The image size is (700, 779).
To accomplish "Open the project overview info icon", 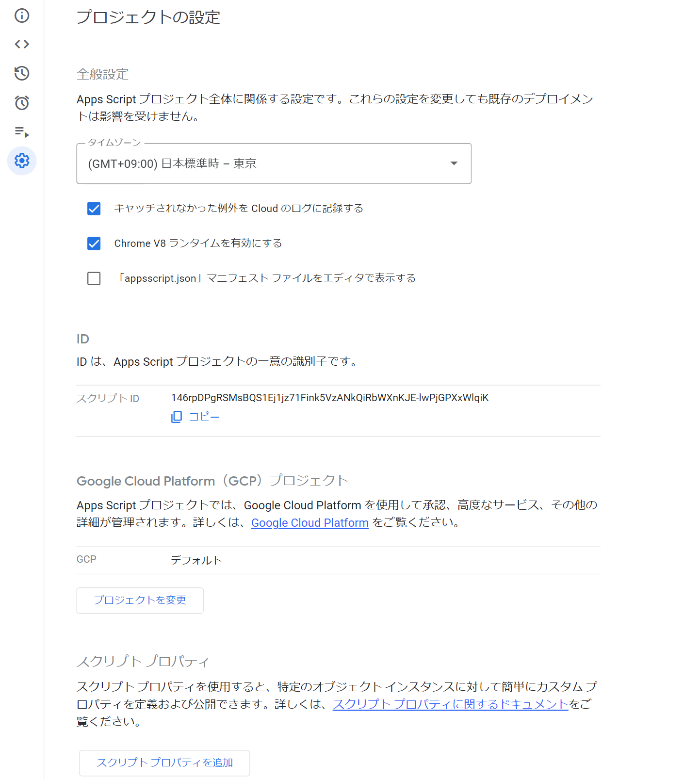I will point(22,16).
